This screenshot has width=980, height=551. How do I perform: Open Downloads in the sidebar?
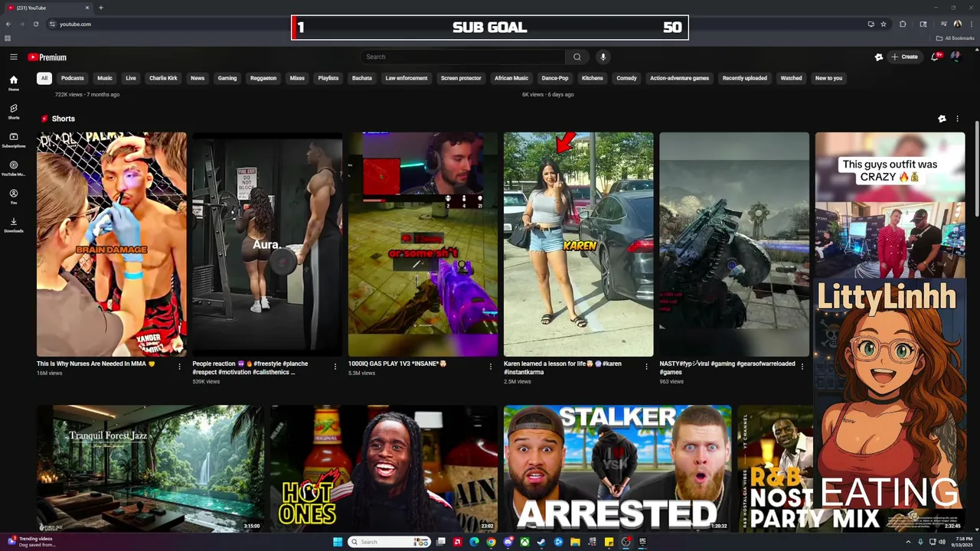[13, 225]
